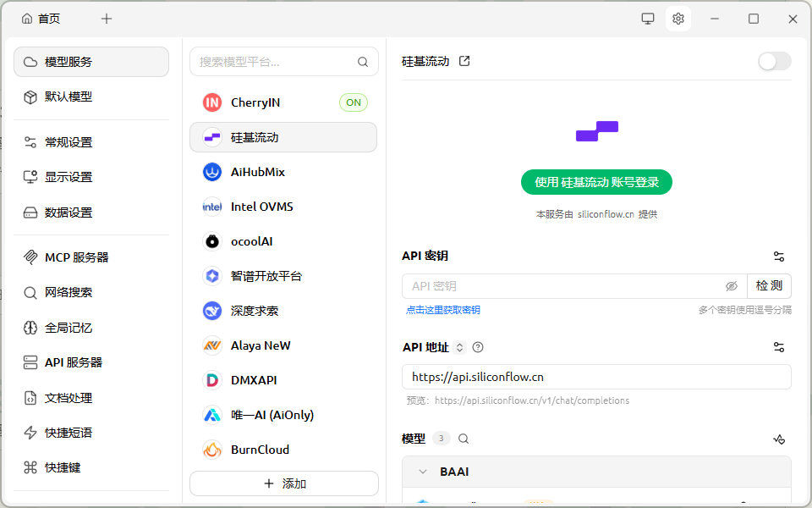Screen dimensions: 812x508
Task: Click the 添加 add provider button
Action: coord(284,483)
